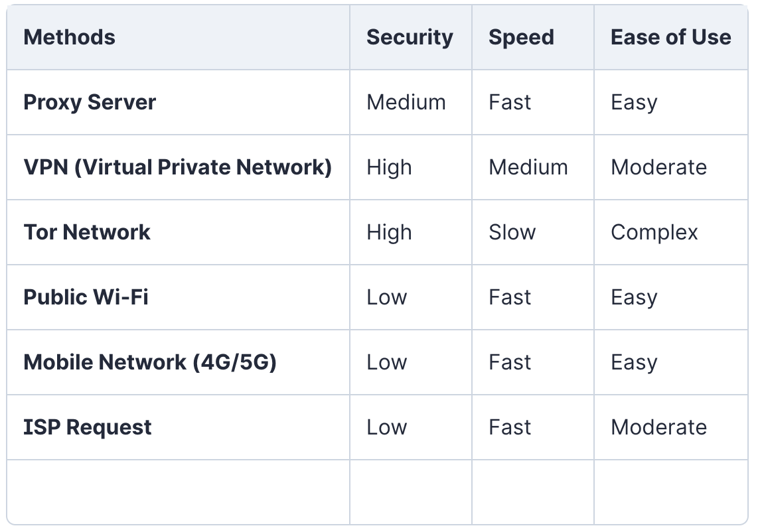Click Medium security for Proxy Server
The image size is (762, 532).
pyautogui.click(x=406, y=103)
